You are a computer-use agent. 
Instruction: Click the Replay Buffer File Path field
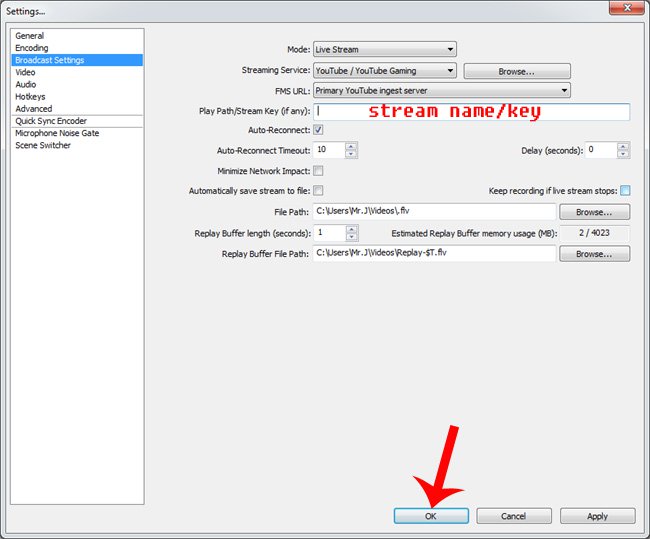(434, 253)
